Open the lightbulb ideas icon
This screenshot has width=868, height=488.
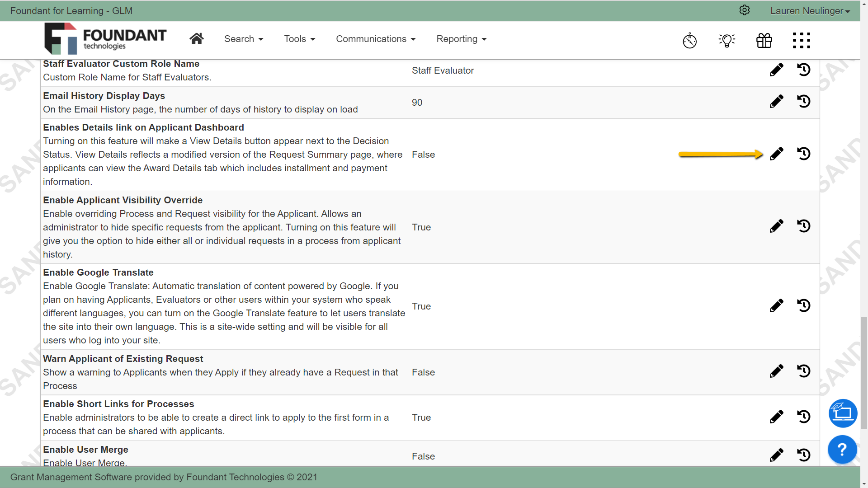pos(726,41)
